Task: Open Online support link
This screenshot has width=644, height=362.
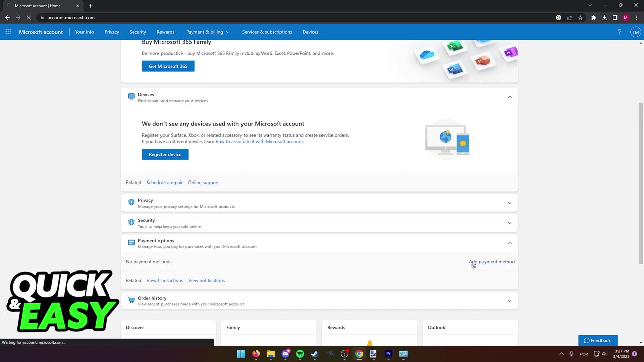Action: [x=203, y=182]
